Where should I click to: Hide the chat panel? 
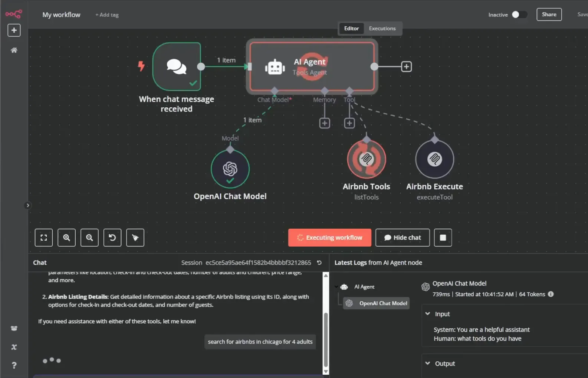coord(403,238)
